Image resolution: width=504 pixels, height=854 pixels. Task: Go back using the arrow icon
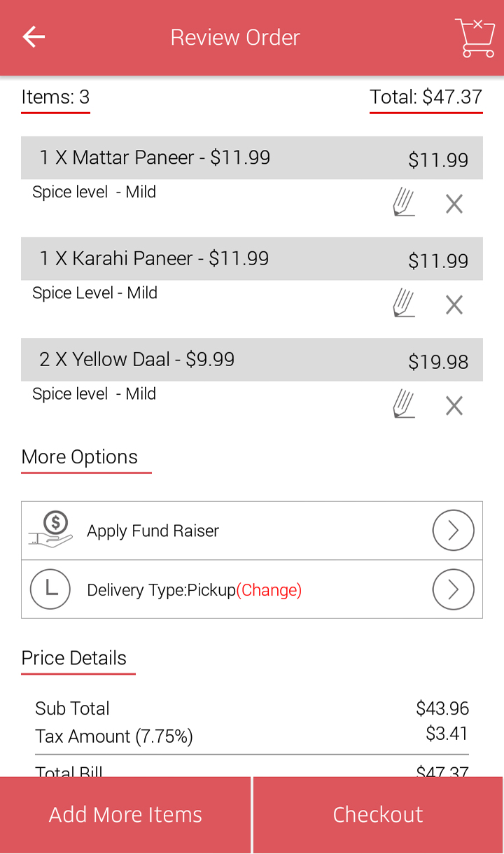pyautogui.click(x=34, y=37)
